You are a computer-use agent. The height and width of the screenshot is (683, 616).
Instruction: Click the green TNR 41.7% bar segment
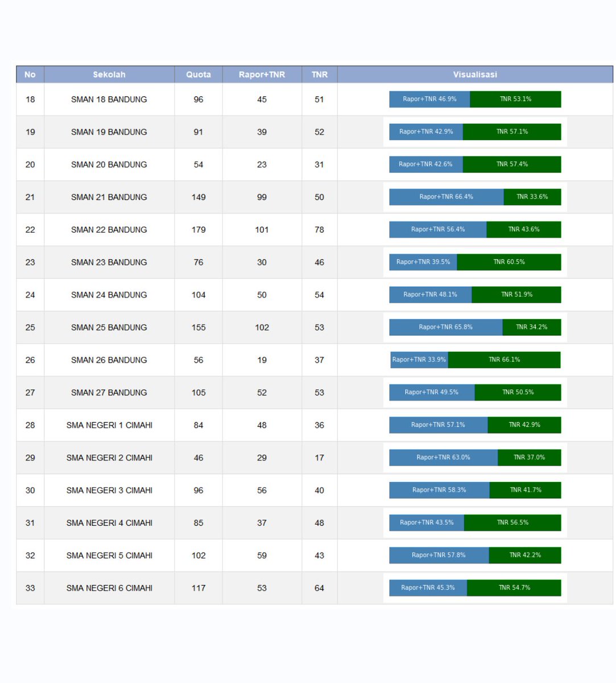(525, 490)
